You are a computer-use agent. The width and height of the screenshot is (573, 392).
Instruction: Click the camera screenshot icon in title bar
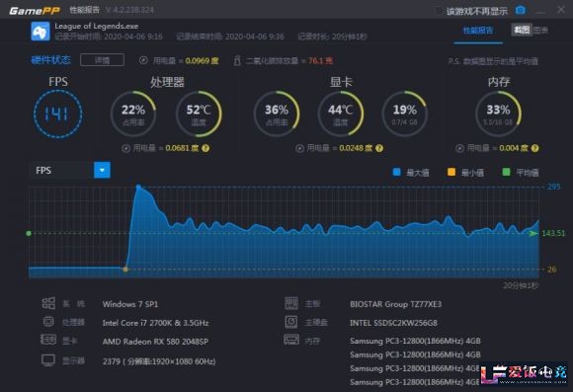pyautogui.click(x=521, y=10)
